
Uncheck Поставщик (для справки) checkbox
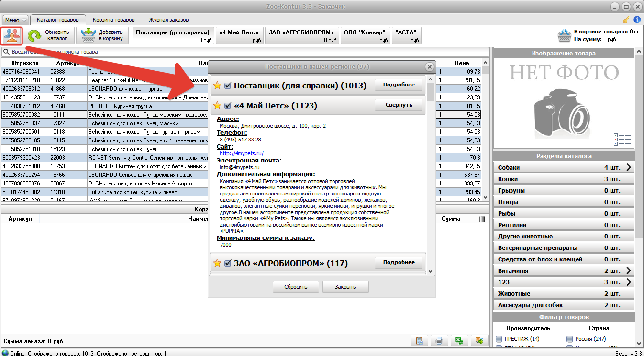pyautogui.click(x=228, y=86)
